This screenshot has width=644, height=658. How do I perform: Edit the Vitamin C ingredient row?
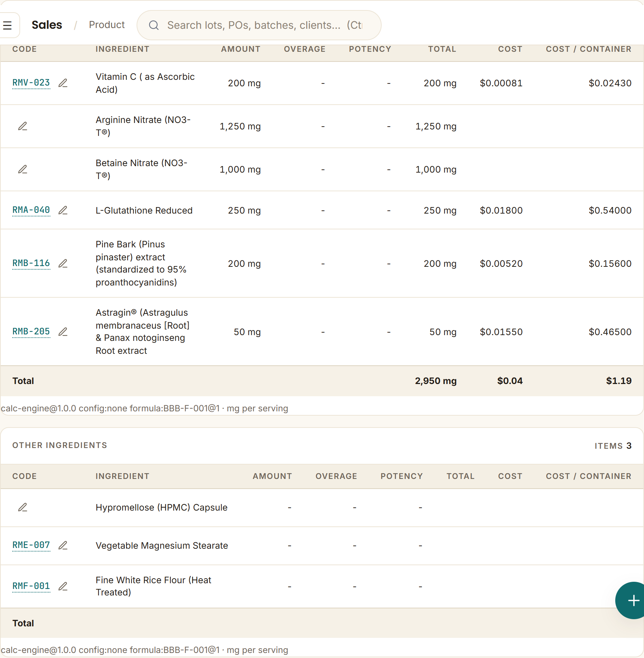63,83
